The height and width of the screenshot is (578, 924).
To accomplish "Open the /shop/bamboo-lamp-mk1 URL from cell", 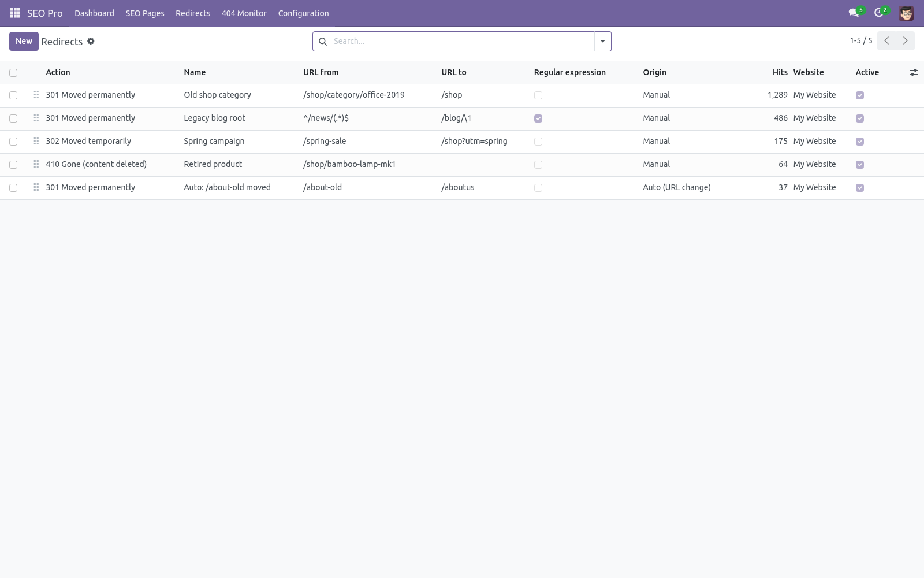I will click(349, 164).
